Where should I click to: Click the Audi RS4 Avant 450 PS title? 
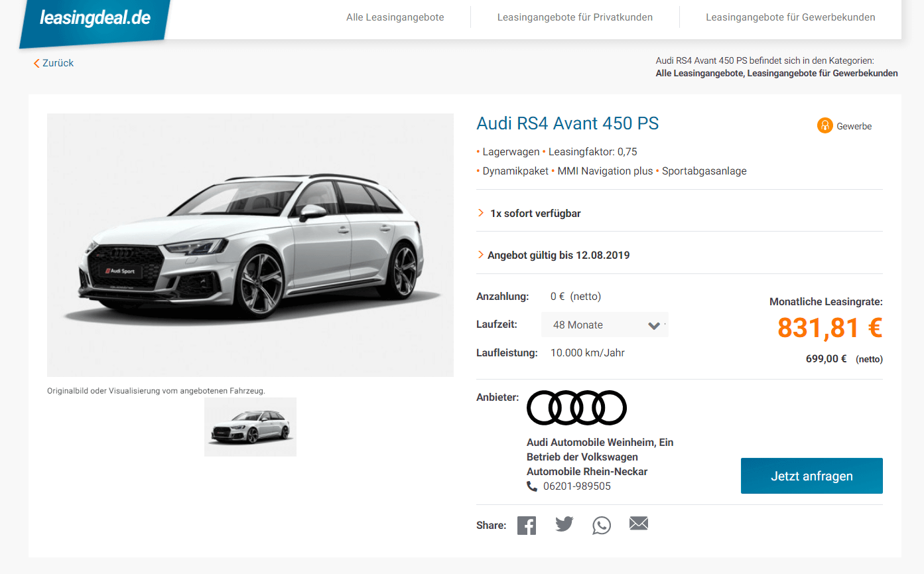568,123
